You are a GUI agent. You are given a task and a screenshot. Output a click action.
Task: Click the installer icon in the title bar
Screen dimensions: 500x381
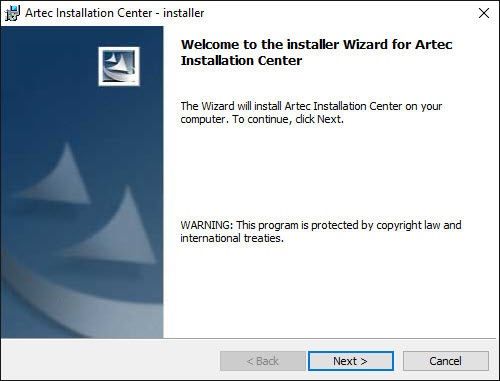(x=12, y=13)
